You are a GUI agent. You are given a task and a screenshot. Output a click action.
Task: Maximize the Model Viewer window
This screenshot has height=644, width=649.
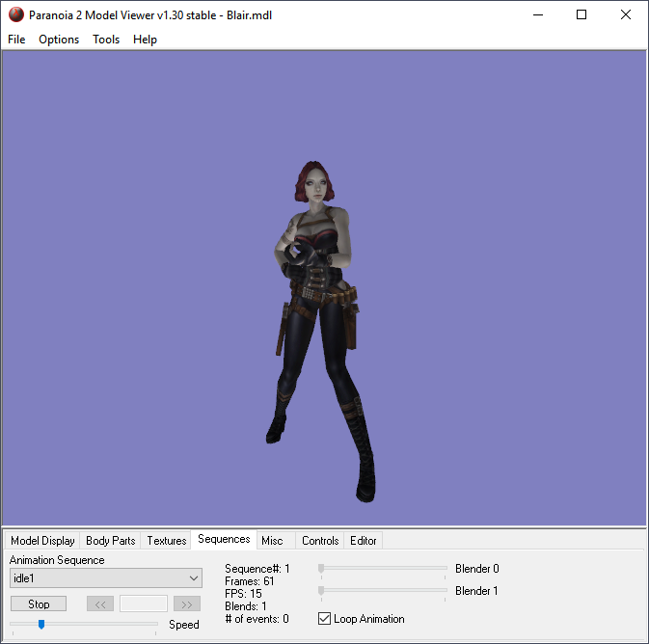click(581, 14)
